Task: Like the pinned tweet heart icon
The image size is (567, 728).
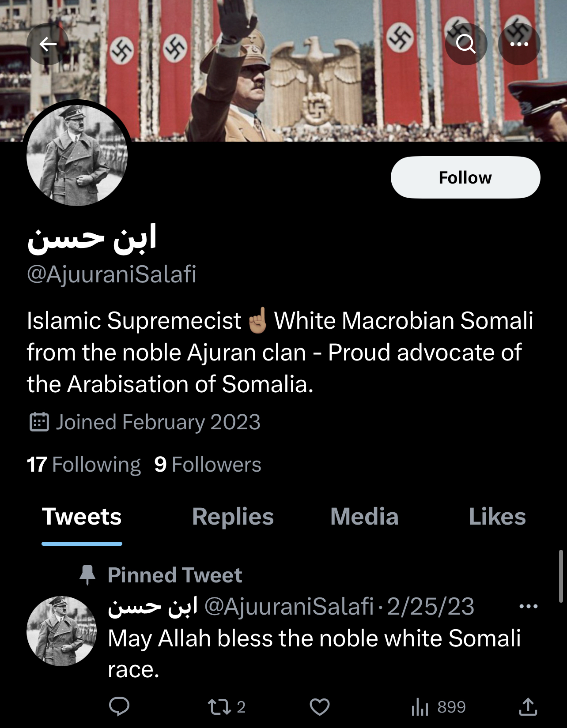Action: coord(320,707)
